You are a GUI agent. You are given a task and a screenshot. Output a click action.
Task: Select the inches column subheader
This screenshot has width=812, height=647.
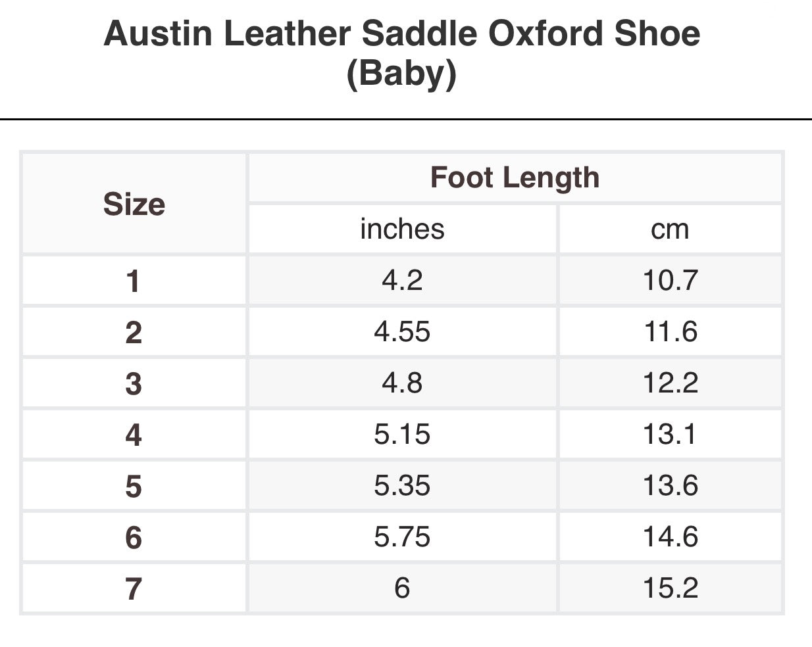[x=402, y=229]
